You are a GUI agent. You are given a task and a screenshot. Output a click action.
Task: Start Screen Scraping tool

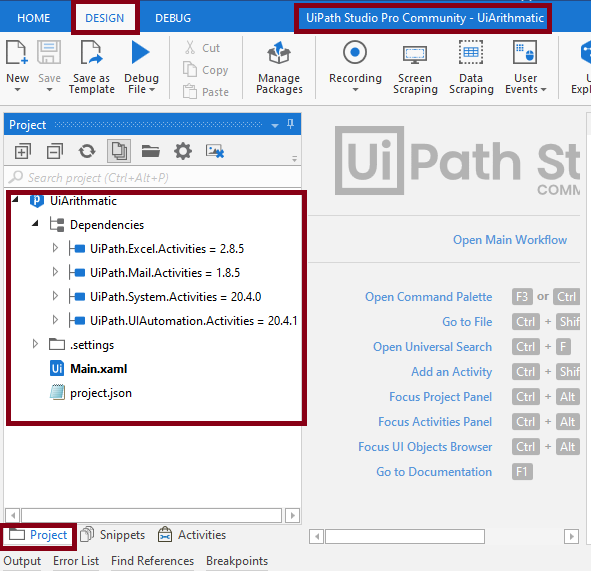(x=415, y=68)
